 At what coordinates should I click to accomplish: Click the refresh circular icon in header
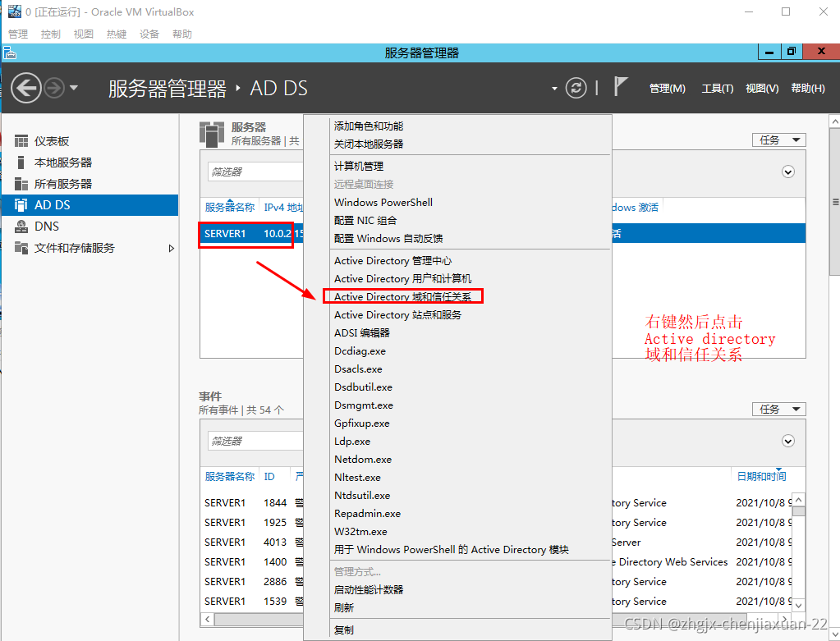(x=576, y=88)
